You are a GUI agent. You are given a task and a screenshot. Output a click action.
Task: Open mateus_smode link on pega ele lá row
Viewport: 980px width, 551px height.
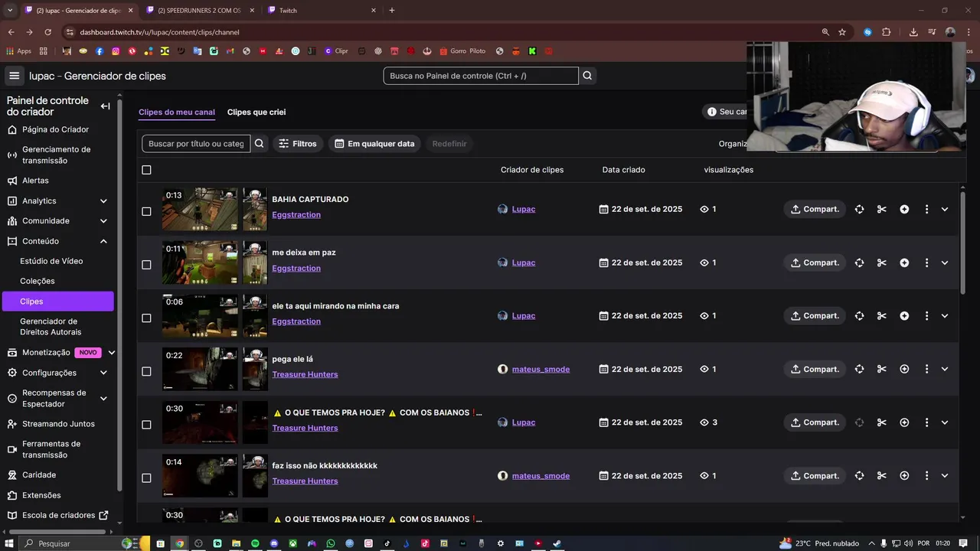[x=541, y=369]
